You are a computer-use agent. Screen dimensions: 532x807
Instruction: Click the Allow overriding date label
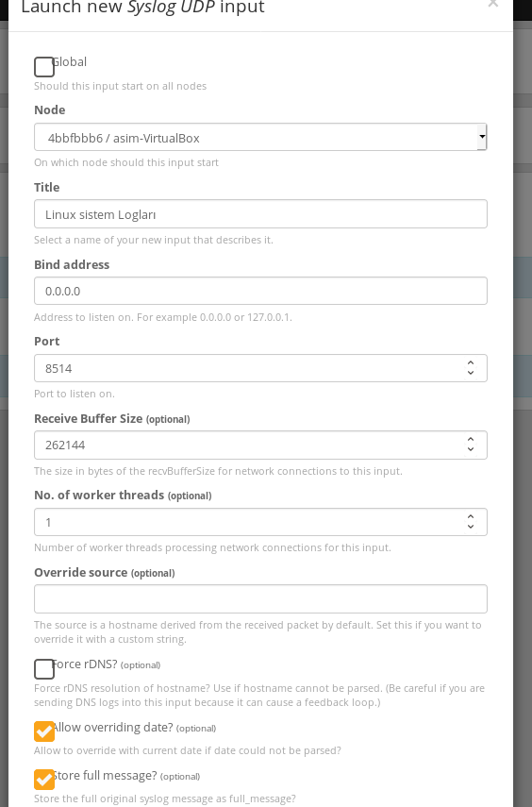click(x=113, y=727)
